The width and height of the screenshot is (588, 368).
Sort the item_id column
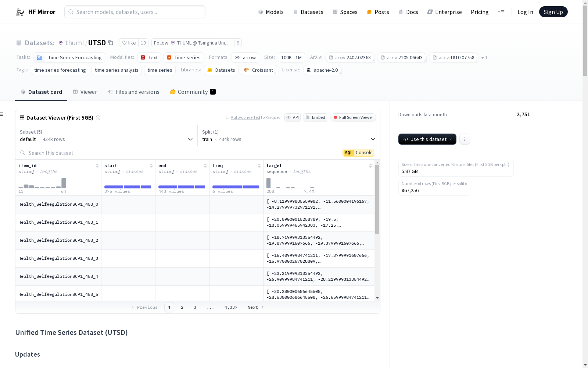(x=97, y=166)
